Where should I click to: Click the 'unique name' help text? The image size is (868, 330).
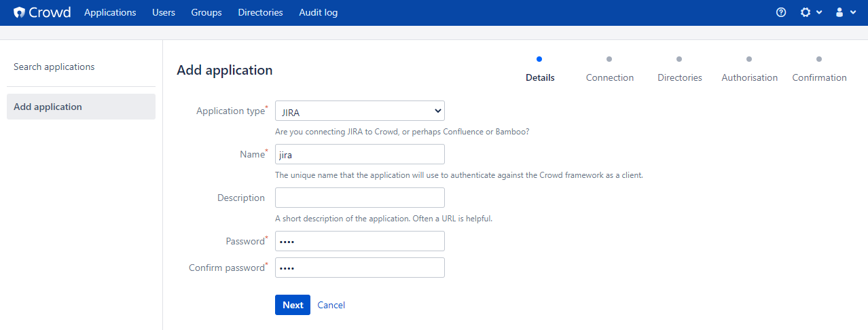pyautogui.click(x=459, y=175)
